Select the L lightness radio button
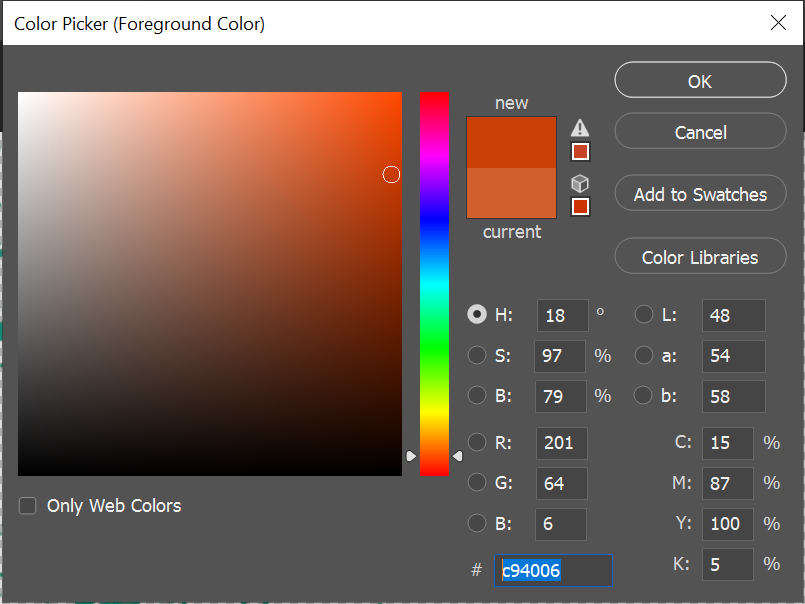This screenshot has height=604, width=805. coord(644,314)
